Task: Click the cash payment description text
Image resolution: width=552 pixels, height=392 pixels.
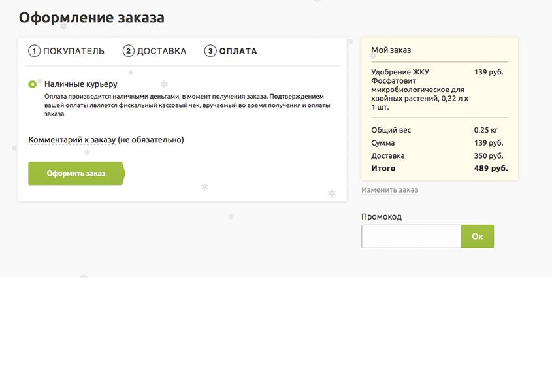Action: click(x=187, y=105)
